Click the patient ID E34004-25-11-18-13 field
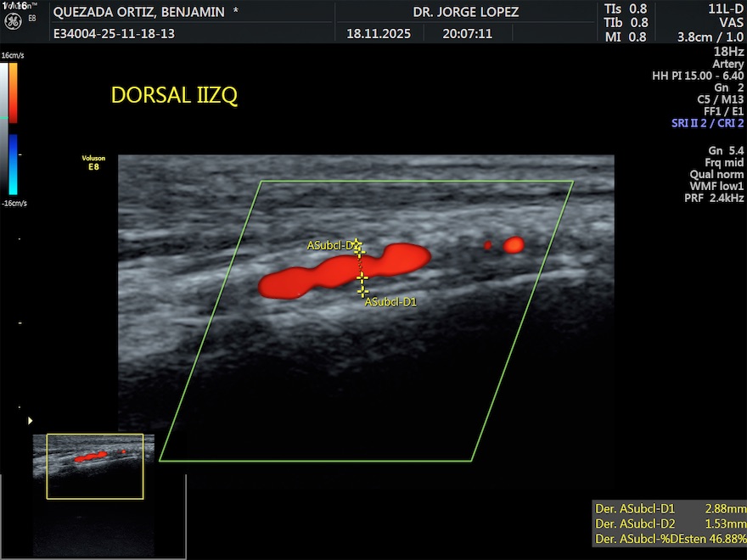The image size is (747, 560). click(x=113, y=35)
